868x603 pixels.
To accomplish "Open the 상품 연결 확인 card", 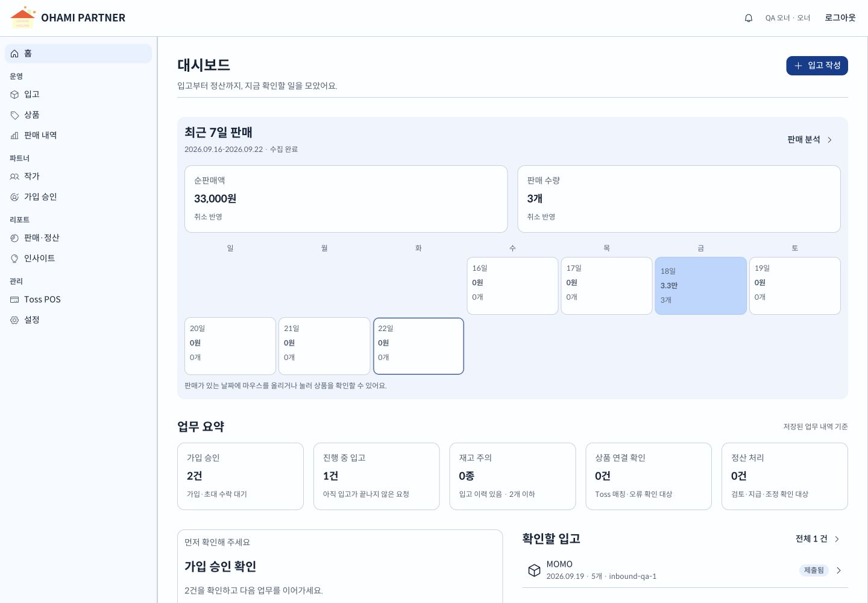I will coord(649,476).
